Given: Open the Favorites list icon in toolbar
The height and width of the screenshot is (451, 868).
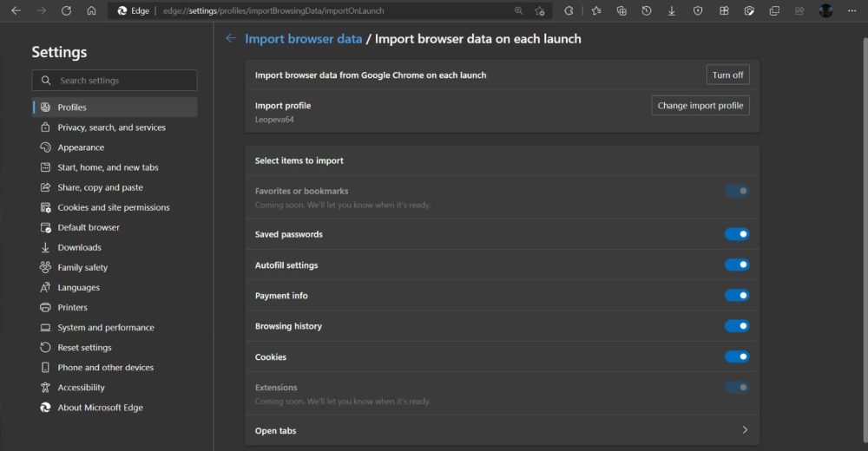Looking at the screenshot, I should (596, 11).
